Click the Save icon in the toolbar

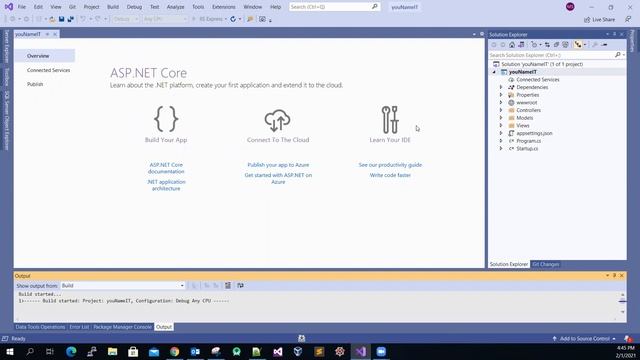61,19
